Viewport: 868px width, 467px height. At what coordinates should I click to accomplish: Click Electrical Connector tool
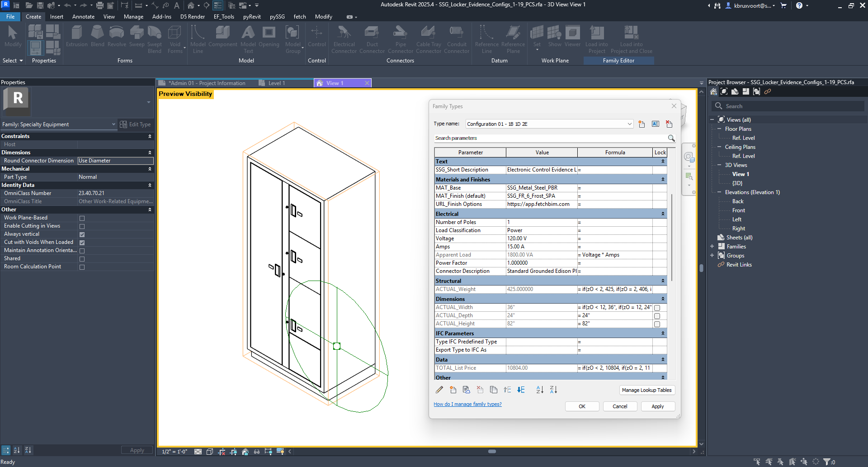pyautogui.click(x=344, y=39)
